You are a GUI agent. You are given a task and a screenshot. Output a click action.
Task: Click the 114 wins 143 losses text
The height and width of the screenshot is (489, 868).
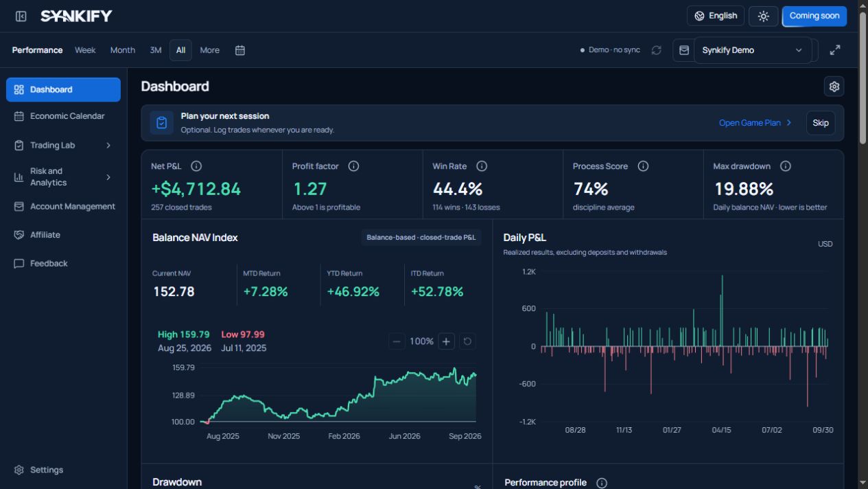click(466, 207)
